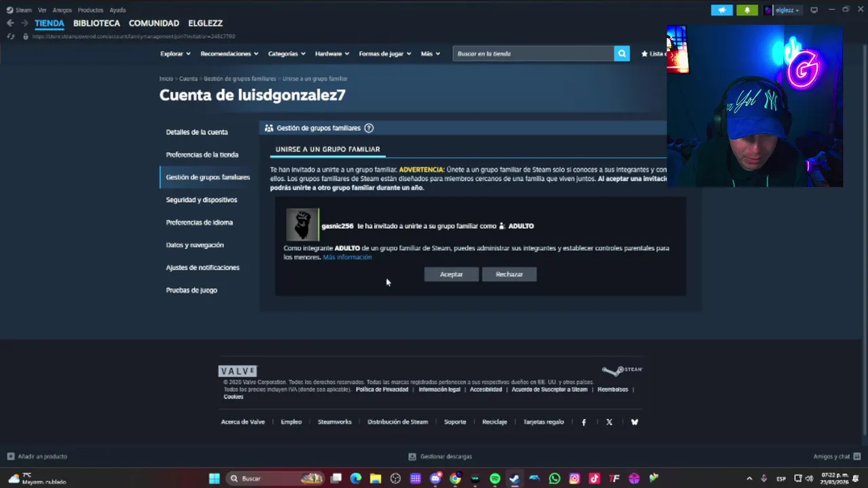
Task: Open the Amigos menu
Action: 62,10
